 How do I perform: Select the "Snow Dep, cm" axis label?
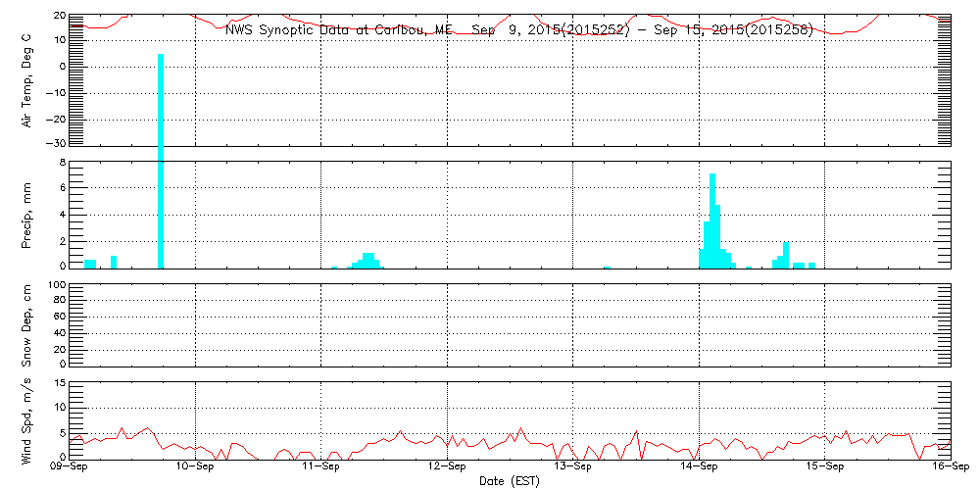click(28, 325)
